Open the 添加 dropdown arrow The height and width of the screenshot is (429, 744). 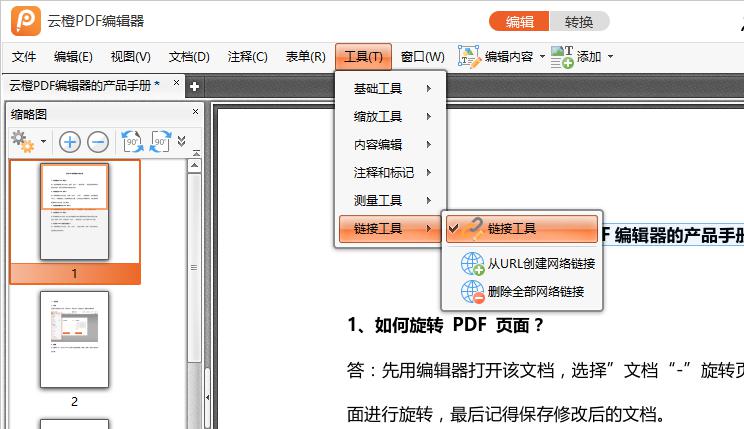pos(610,57)
